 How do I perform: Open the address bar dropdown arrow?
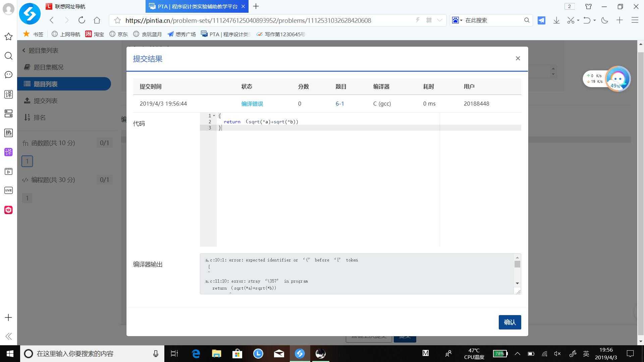439,20
